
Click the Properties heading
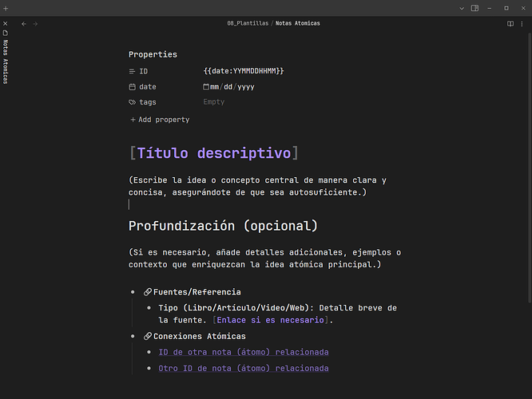(x=153, y=54)
